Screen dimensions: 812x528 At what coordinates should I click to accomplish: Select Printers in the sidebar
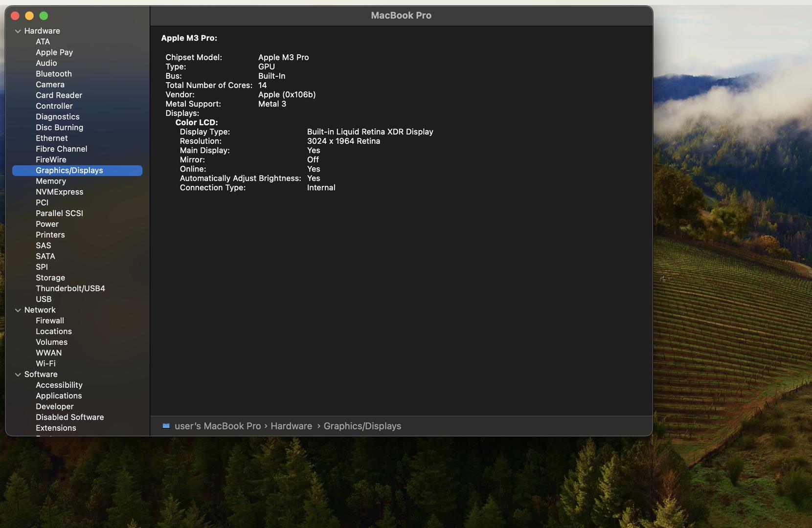(50, 235)
